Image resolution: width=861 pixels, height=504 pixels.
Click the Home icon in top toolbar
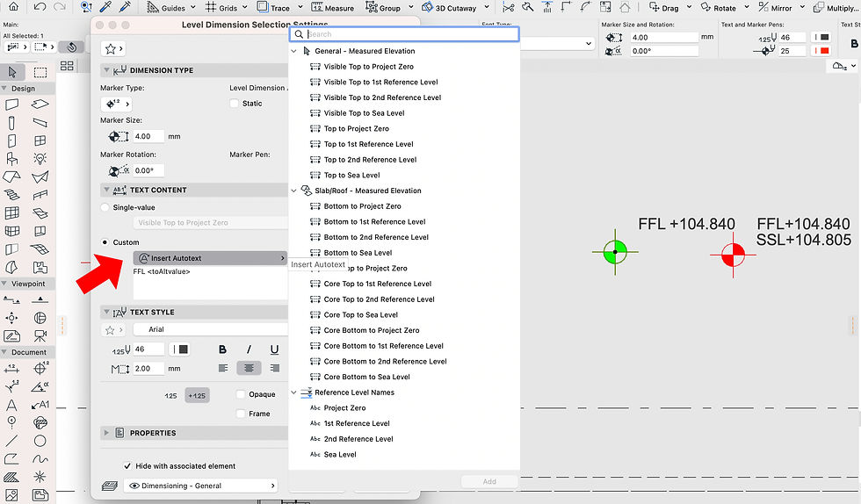(x=13, y=7)
